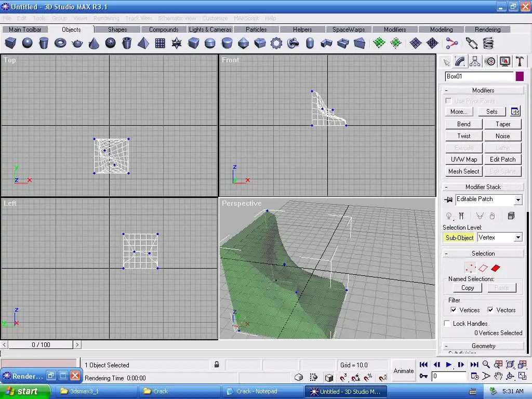Select the Plane grid primitive icon

point(160,43)
